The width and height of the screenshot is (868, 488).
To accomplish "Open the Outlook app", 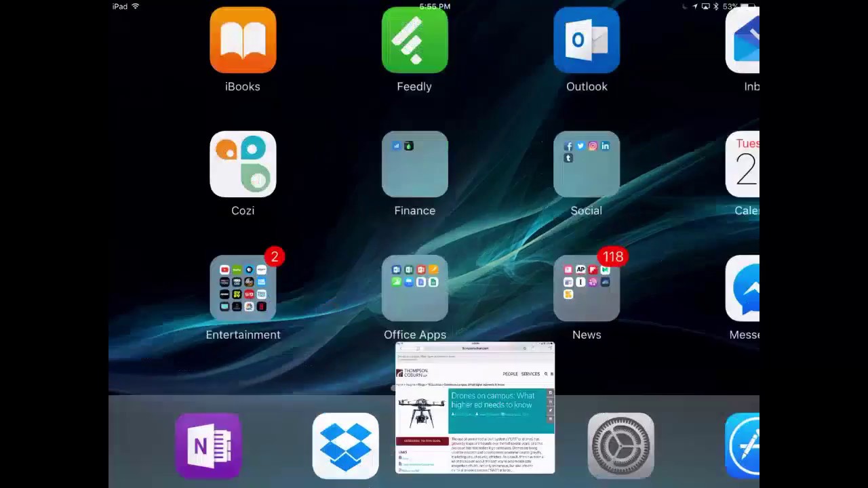I will click(x=587, y=40).
